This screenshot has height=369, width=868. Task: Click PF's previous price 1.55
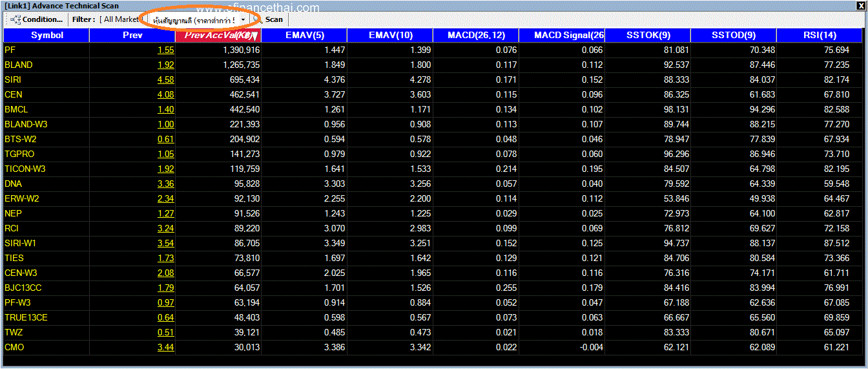(x=165, y=50)
